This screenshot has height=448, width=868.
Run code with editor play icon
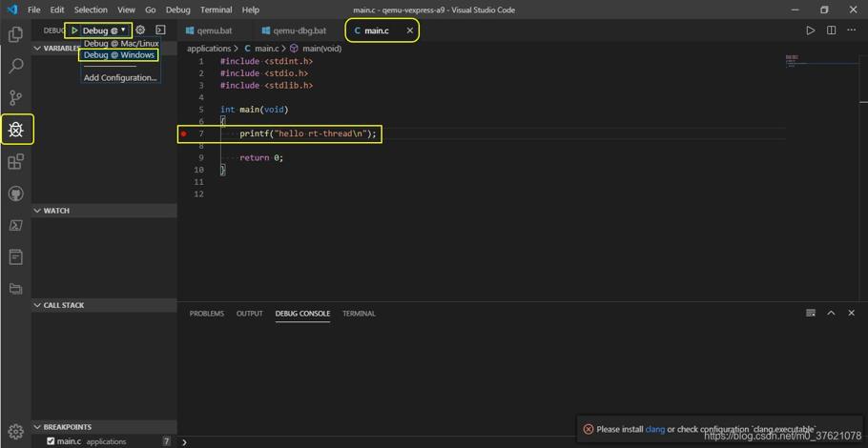811,31
